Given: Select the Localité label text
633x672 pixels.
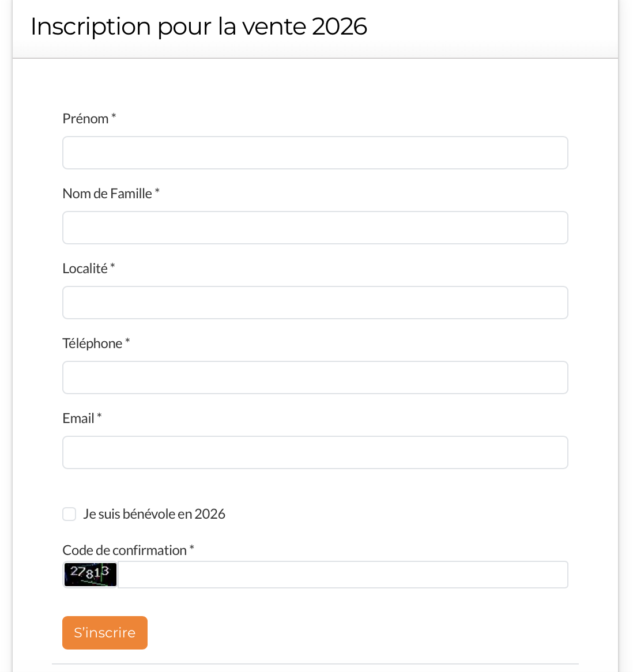Looking at the screenshot, I should tap(85, 269).
